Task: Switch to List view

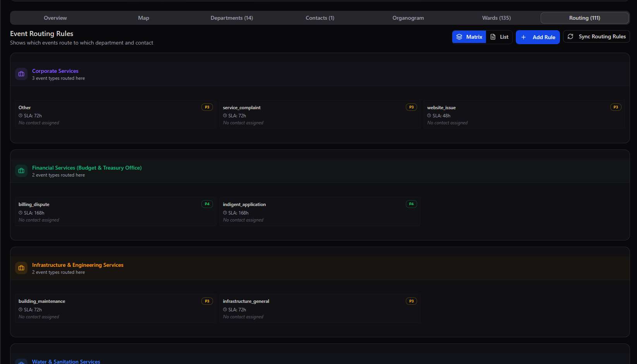Action: [499, 37]
